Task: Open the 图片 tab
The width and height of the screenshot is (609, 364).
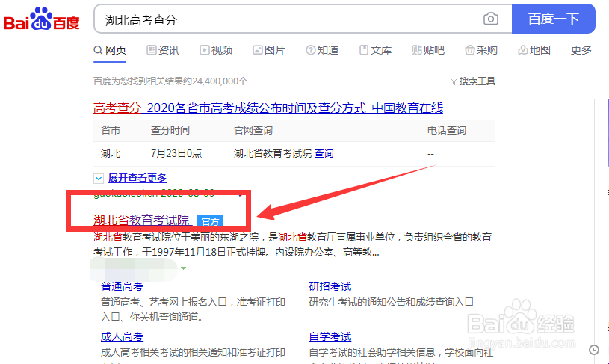Action: coord(269,50)
